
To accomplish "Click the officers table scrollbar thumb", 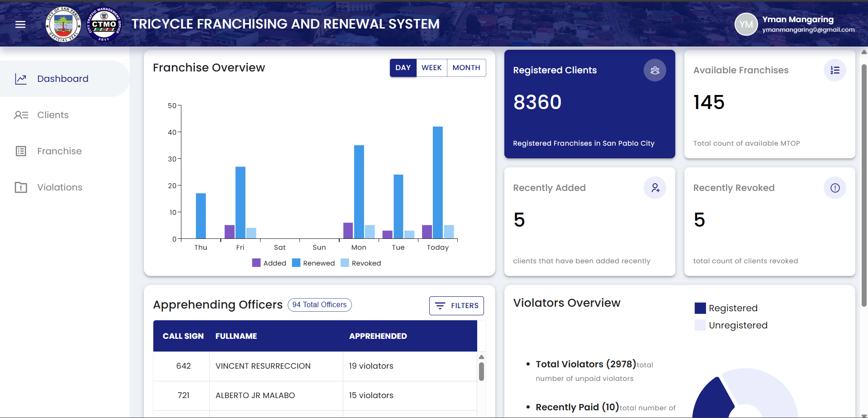I will pos(481,371).
